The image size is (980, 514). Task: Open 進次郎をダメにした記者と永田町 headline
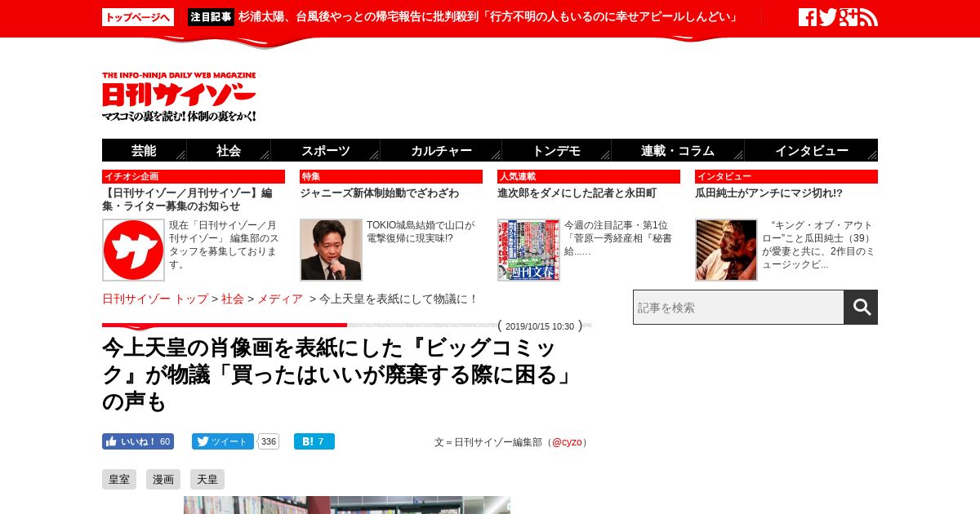[x=577, y=193]
